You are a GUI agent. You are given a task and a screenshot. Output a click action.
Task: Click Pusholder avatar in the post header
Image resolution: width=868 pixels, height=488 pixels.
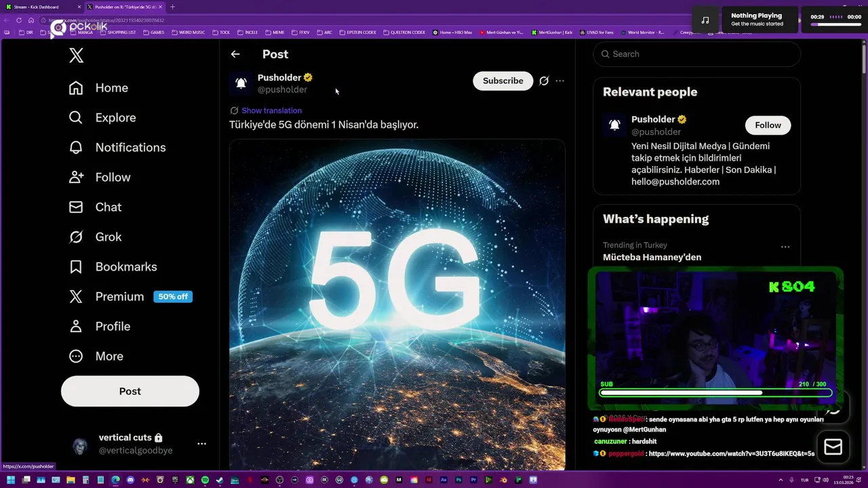pos(241,83)
